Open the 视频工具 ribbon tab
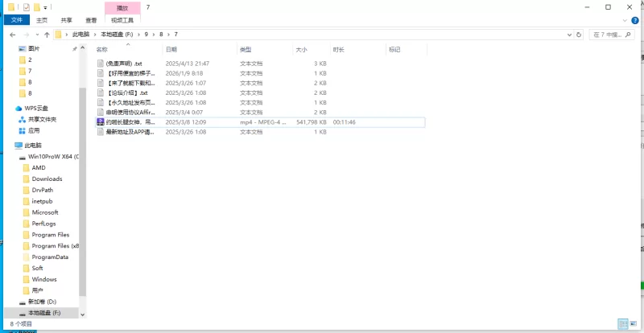This screenshot has width=644, height=333. pyautogui.click(x=122, y=20)
